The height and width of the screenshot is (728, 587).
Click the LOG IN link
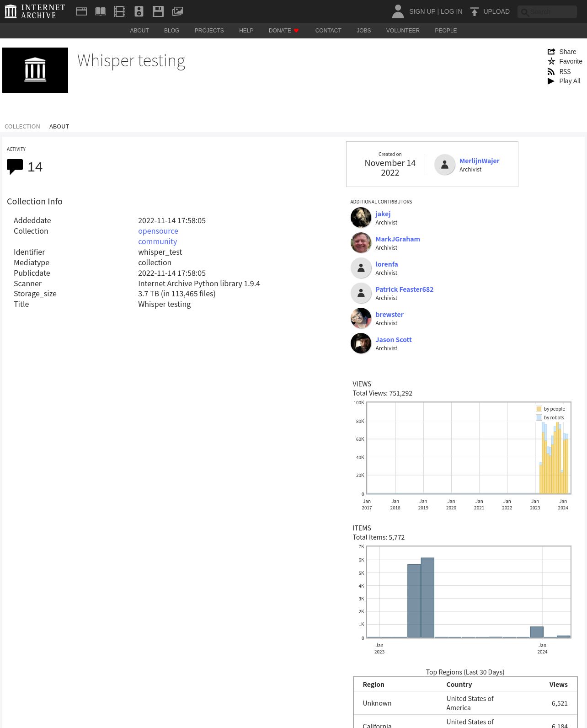pyautogui.click(x=451, y=11)
